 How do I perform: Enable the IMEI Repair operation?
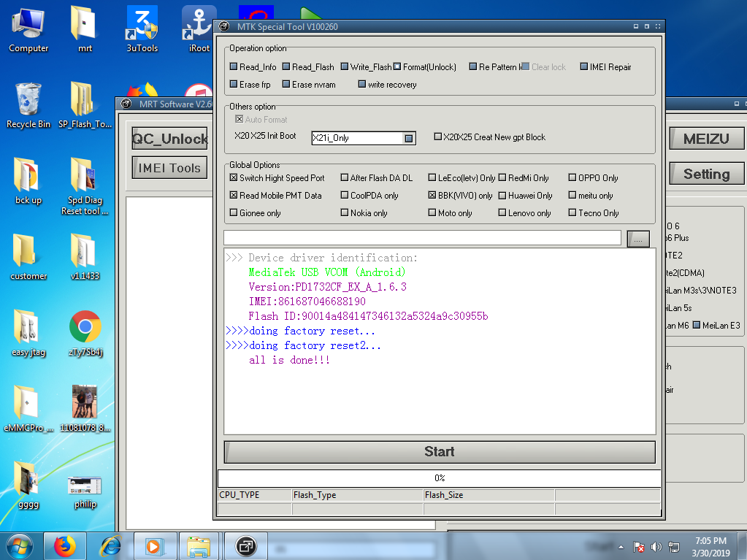coord(583,66)
